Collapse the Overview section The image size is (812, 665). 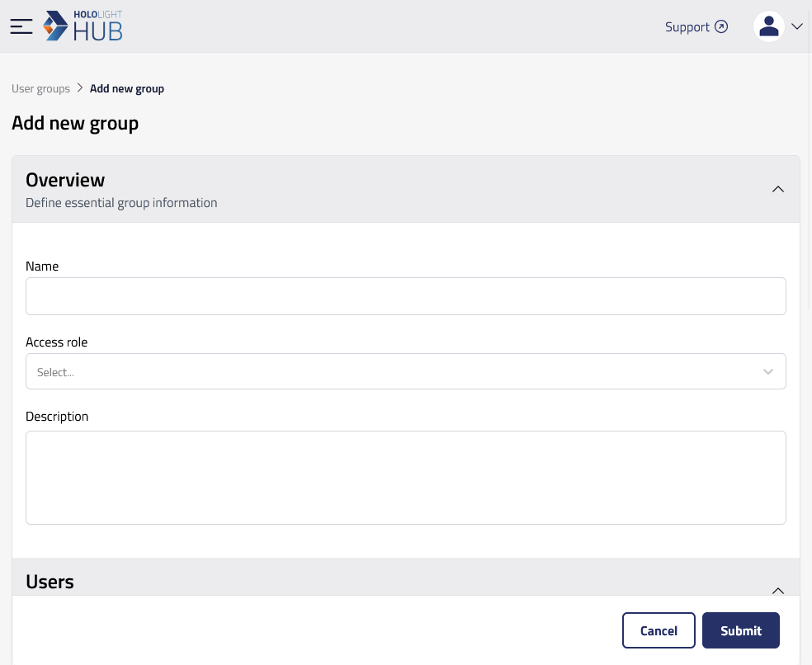coord(778,189)
